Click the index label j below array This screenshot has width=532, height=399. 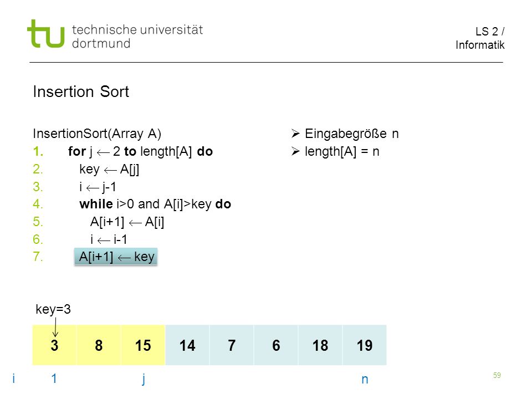pos(144,379)
